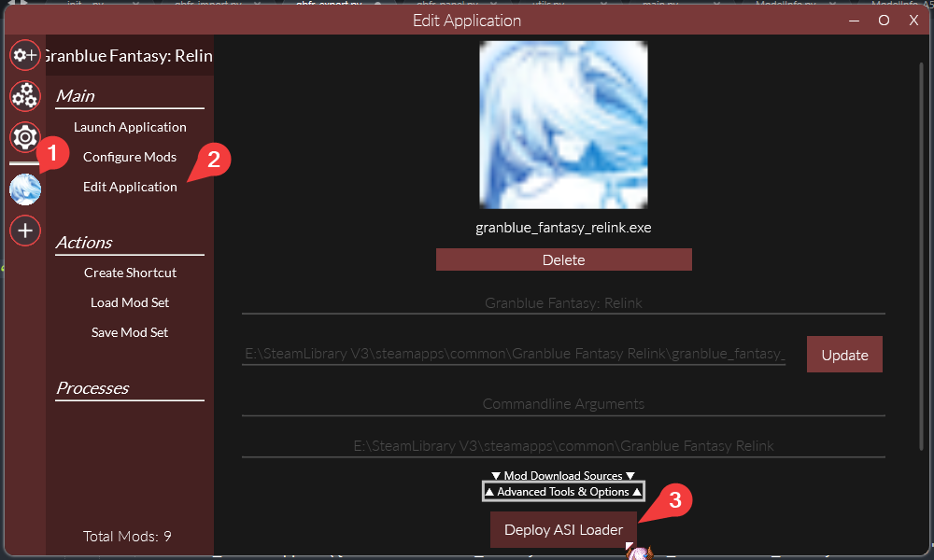934x560 pixels.
Task: Expand the Mod Download Sources section
Action: [563, 475]
